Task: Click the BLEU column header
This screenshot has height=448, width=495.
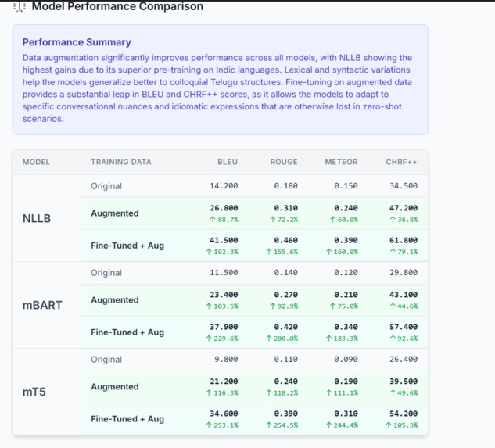Action: [228, 162]
